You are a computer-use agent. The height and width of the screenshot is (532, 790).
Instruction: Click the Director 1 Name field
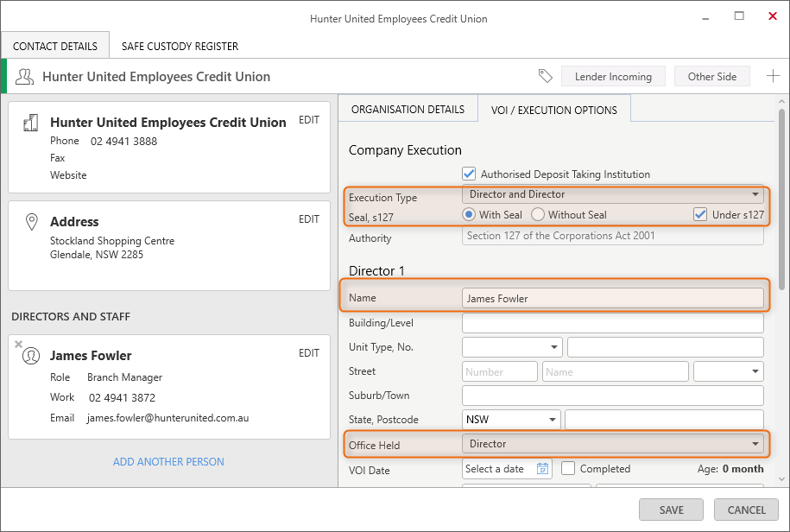tap(613, 298)
